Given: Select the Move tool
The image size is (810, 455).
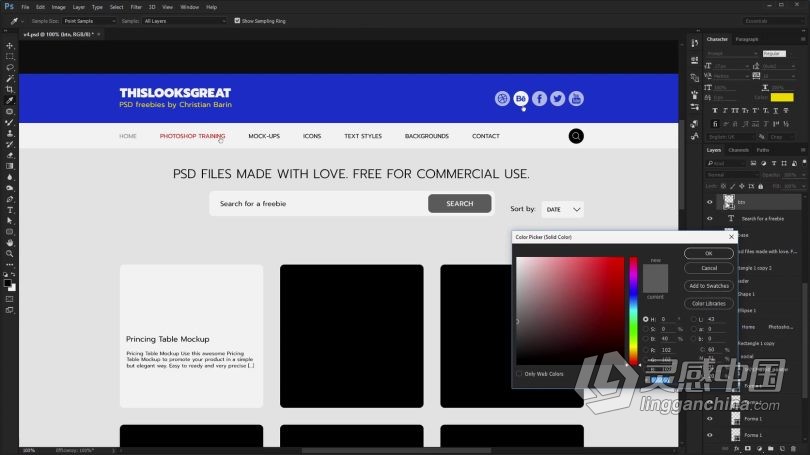Looking at the screenshot, I should (x=9, y=45).
